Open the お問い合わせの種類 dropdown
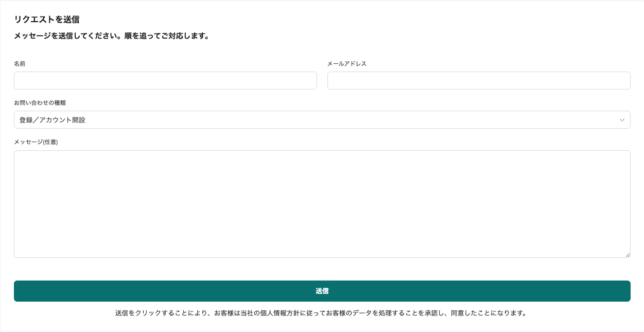 322,120
